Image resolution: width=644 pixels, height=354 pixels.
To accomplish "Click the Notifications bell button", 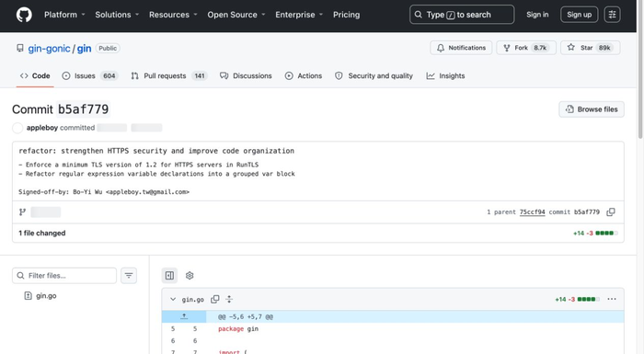I will 461,48.
